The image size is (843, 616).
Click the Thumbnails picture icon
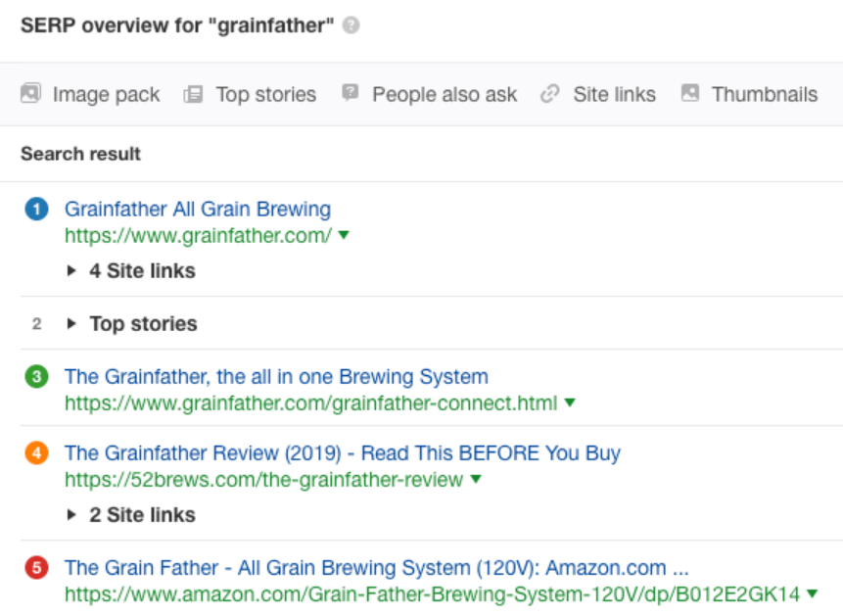point(690,93)
